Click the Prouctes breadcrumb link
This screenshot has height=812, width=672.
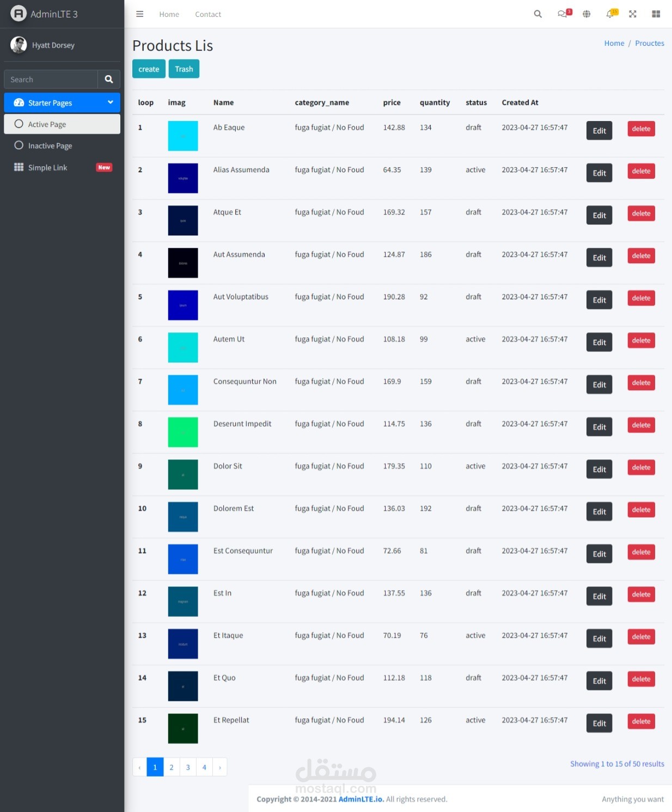[650, 43]
